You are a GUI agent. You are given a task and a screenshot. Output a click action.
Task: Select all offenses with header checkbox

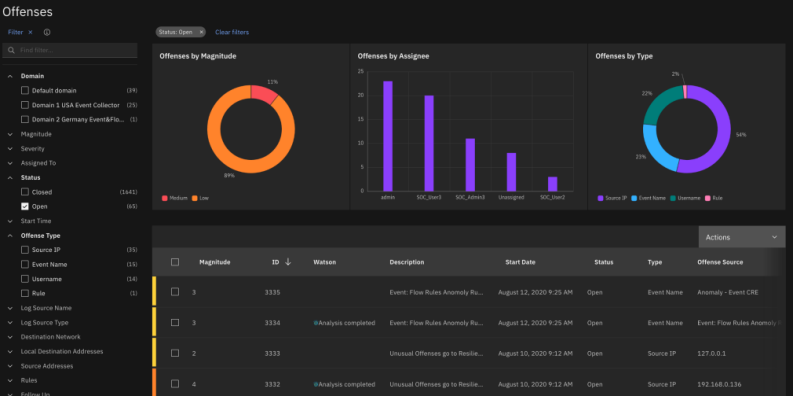175,262
